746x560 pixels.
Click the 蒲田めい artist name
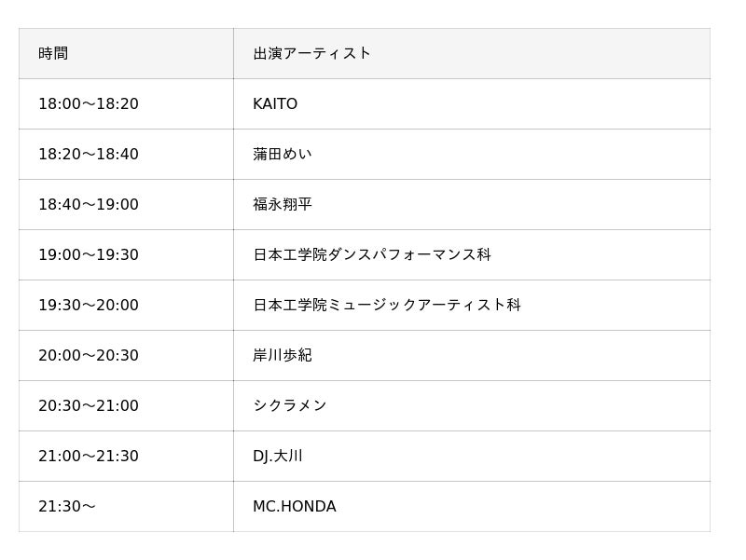283,154
